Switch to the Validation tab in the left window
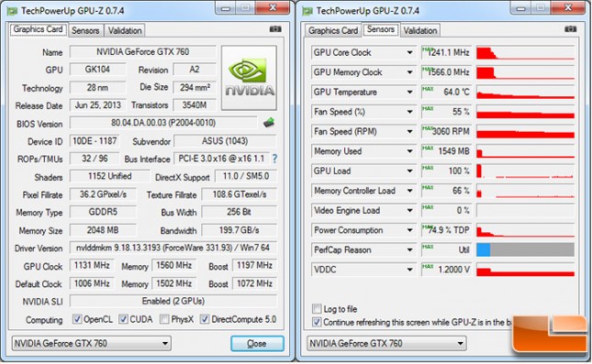592x364 pixels. coord(125,30)
